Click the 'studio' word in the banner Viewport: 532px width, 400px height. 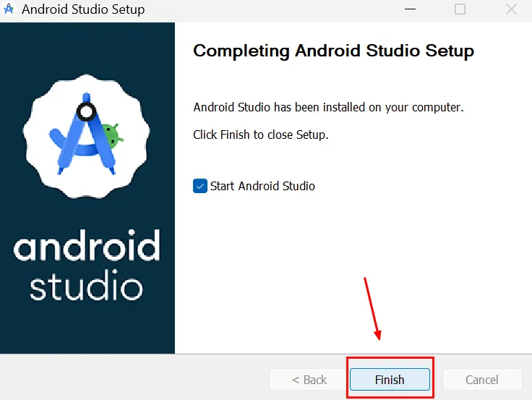click(87, 286)
